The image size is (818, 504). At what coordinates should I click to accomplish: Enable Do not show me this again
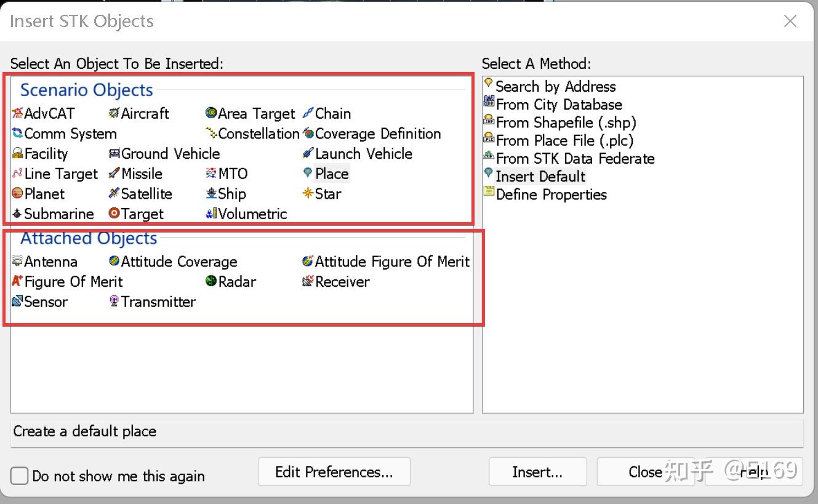tap(20, 476)
